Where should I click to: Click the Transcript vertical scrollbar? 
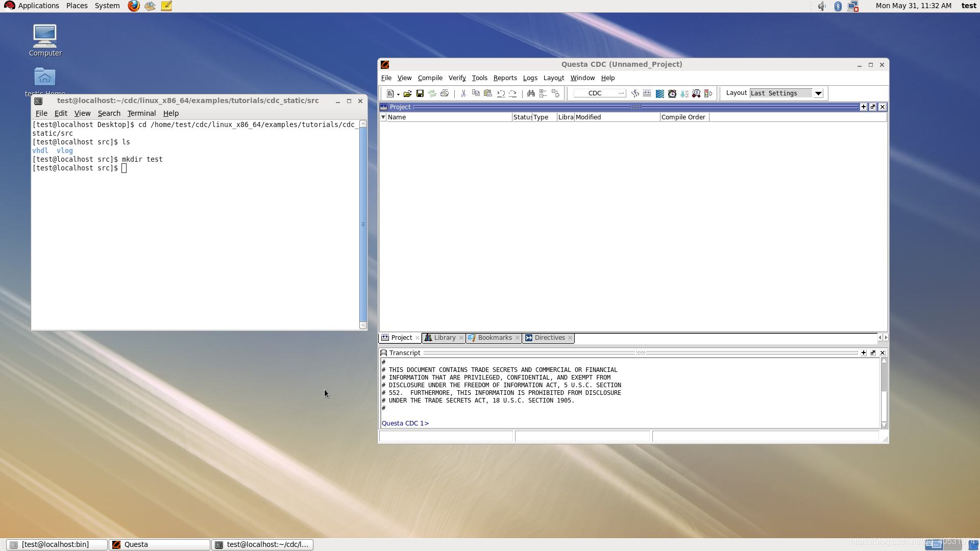click(884, 393)
